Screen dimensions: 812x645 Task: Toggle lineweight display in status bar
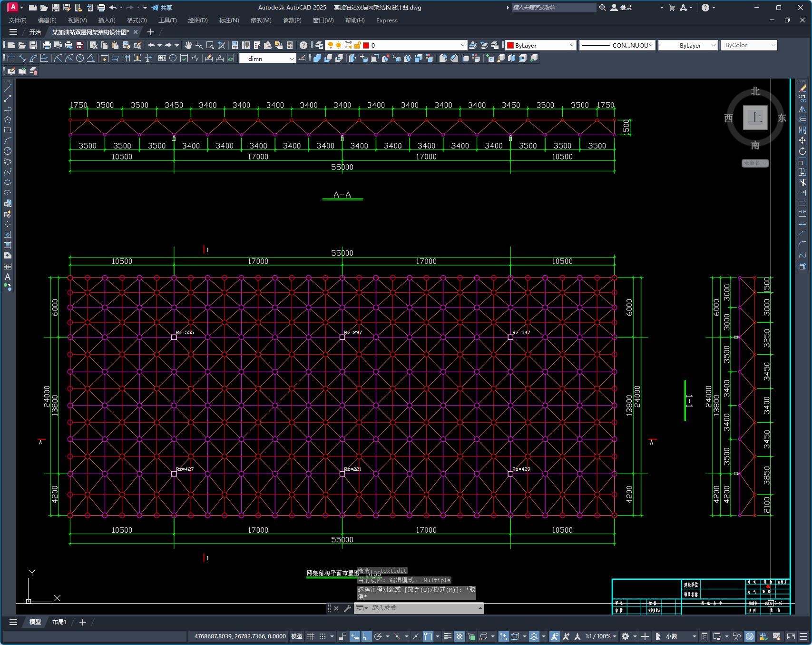pyautogui.click(x=447, y=636)
